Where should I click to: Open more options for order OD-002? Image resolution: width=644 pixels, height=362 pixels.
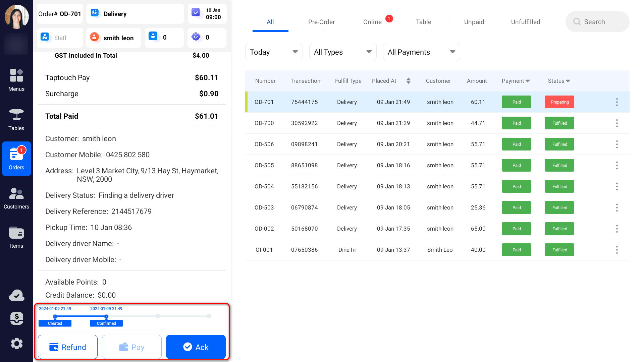tap(617, 229)
